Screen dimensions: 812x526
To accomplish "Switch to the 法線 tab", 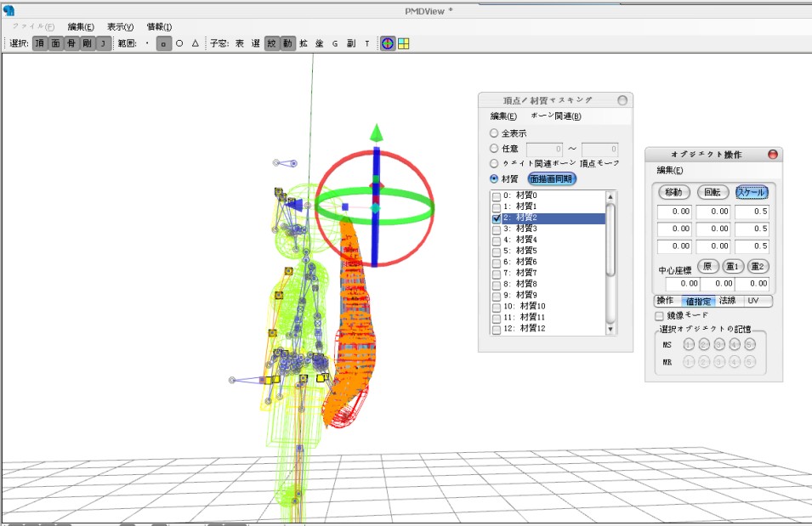I will pyautogui.click(x=727, y=301).
